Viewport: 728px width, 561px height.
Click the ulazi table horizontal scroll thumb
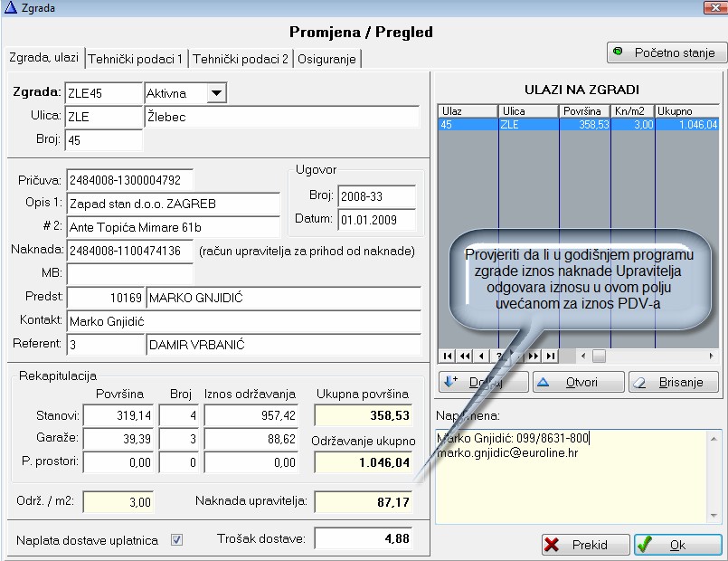599,357
